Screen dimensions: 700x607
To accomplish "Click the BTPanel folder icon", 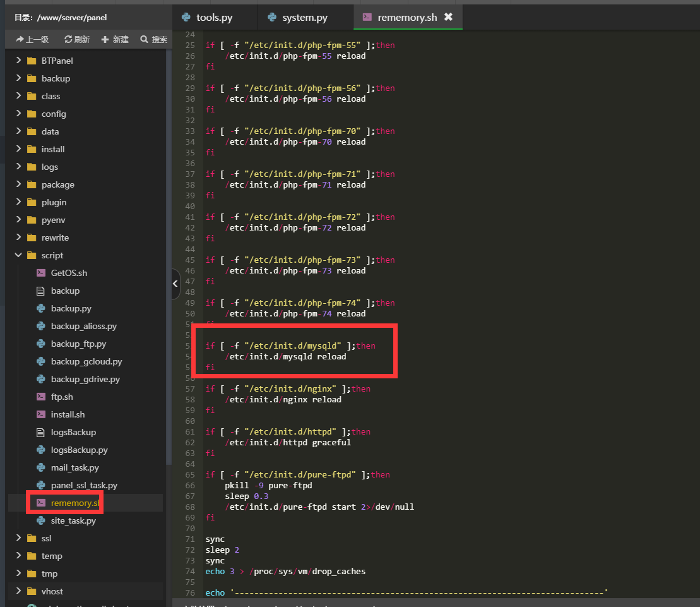I will 32,61.
